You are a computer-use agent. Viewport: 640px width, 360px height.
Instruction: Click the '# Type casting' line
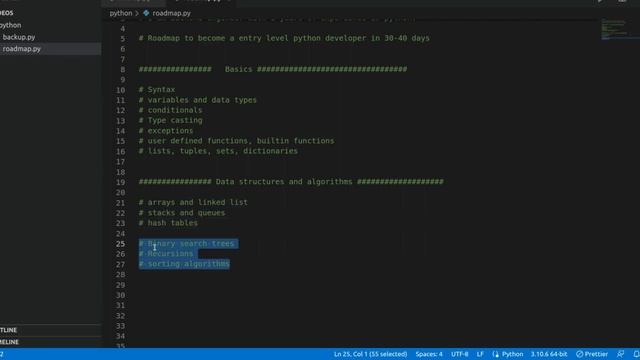170,120
